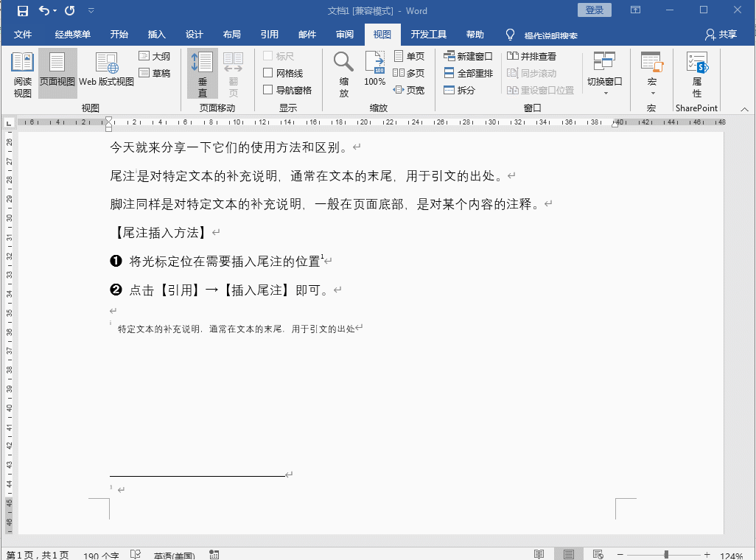Viewport: 756px width, 560px height.
Task: Click the 操作说明搜索 search field
Action: (x=550, y=35)
